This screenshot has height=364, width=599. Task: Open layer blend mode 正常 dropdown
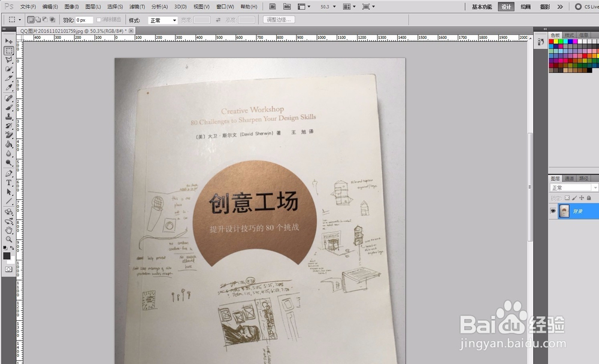(x=574, y=187)
